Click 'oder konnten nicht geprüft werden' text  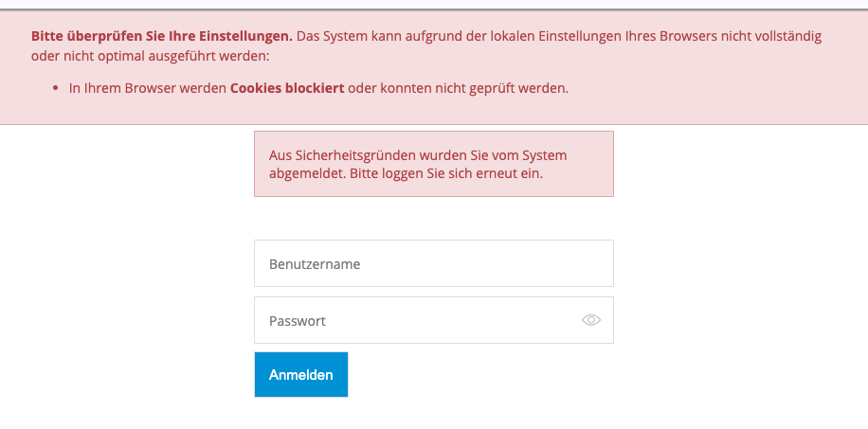tap(458, 88)
